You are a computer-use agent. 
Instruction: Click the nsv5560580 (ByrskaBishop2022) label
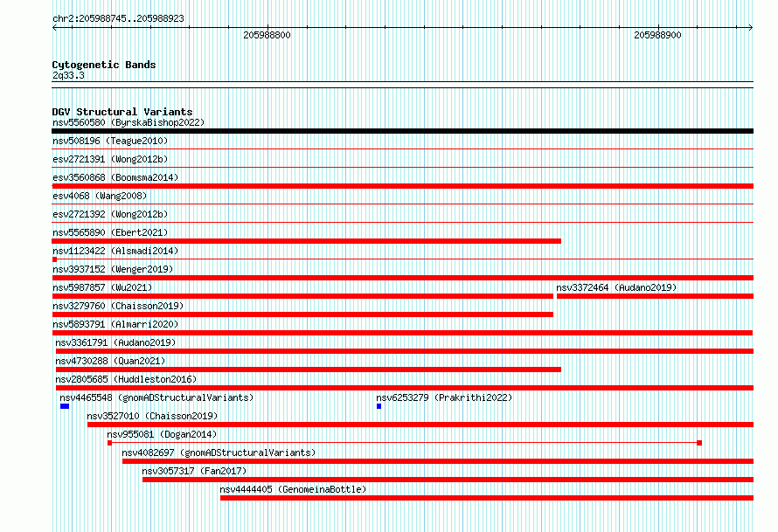pyautogui.click(x=129, y=122)
